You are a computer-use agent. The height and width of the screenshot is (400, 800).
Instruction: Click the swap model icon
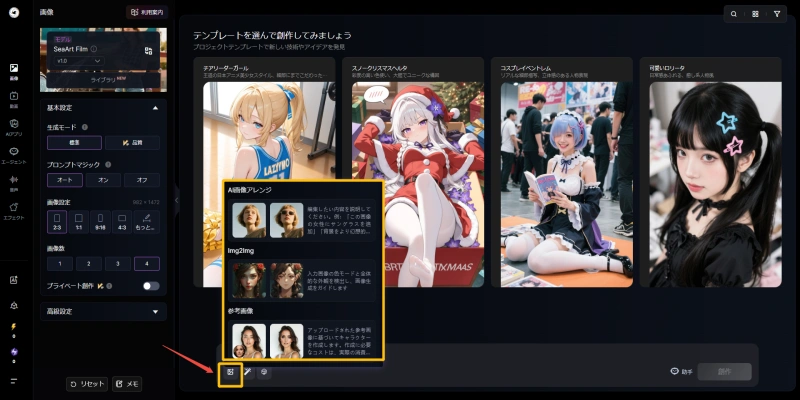(x=148, y=51)
